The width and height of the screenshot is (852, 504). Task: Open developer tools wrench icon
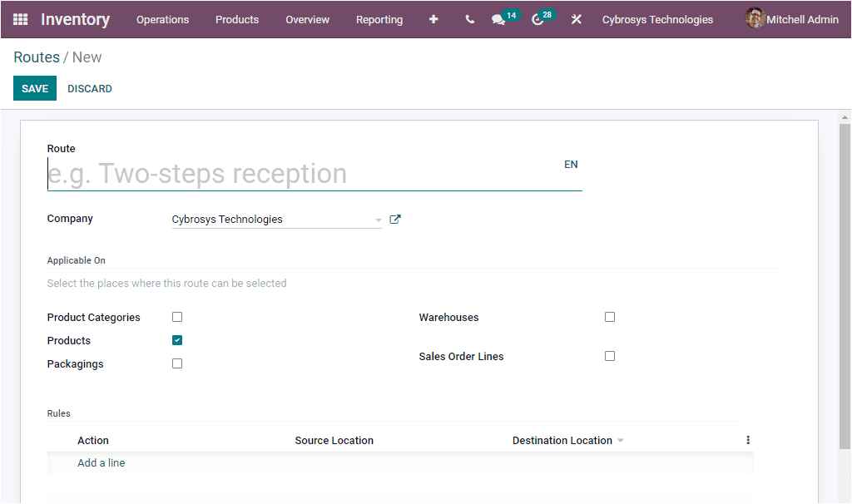576,19
